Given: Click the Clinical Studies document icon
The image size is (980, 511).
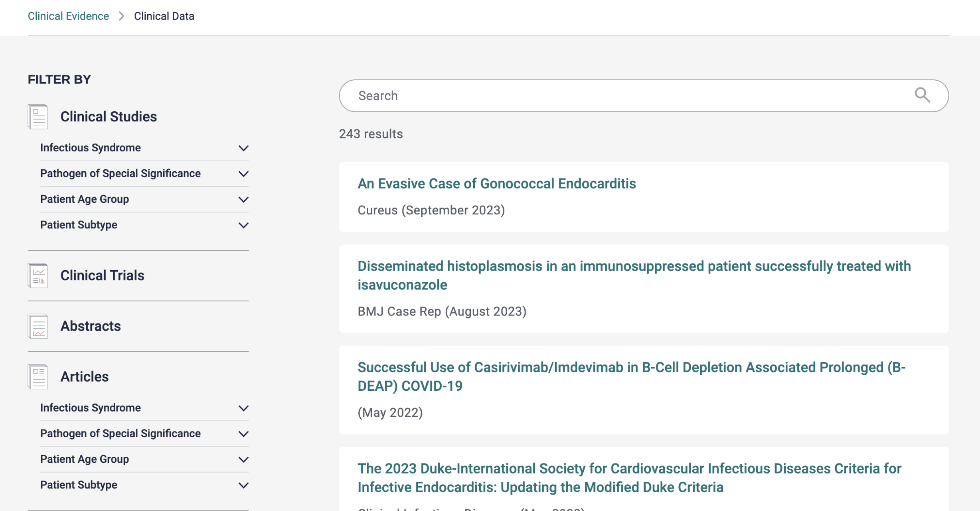Looking at the screenshot, I should tap(38, 117).
